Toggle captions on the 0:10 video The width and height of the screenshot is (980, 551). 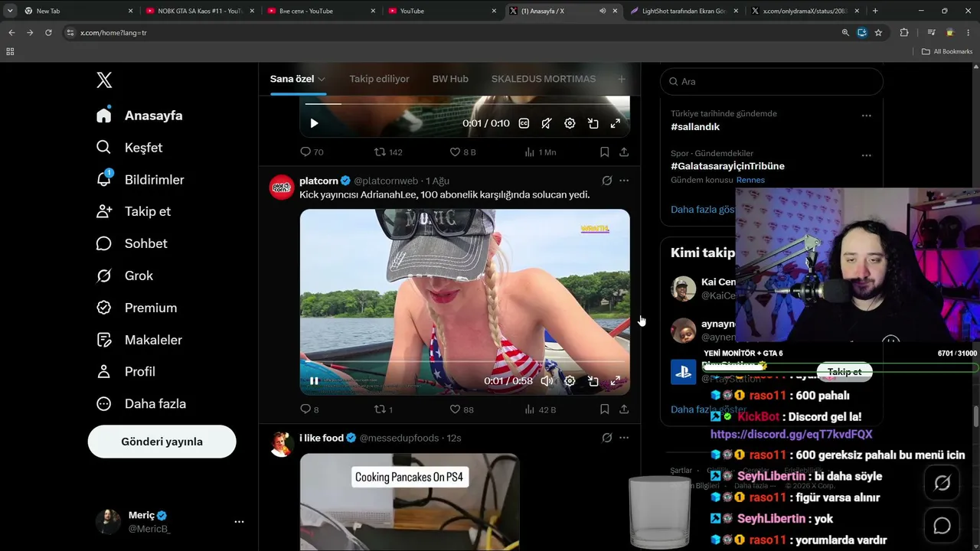pyautogui.click(x=524, y=123)
